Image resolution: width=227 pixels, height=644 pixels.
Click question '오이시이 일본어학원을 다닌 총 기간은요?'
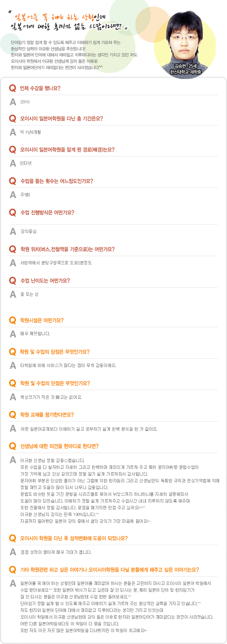(x=62, y=119)
